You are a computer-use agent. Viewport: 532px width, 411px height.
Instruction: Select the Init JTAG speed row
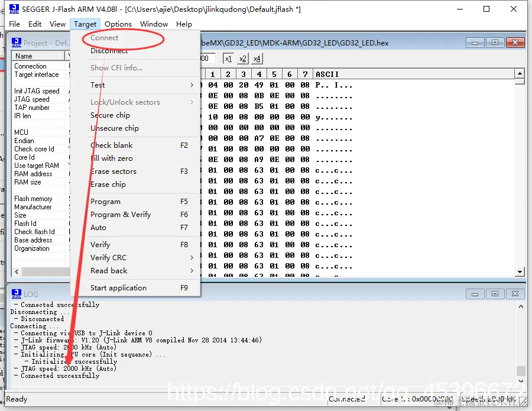(40, 91)
